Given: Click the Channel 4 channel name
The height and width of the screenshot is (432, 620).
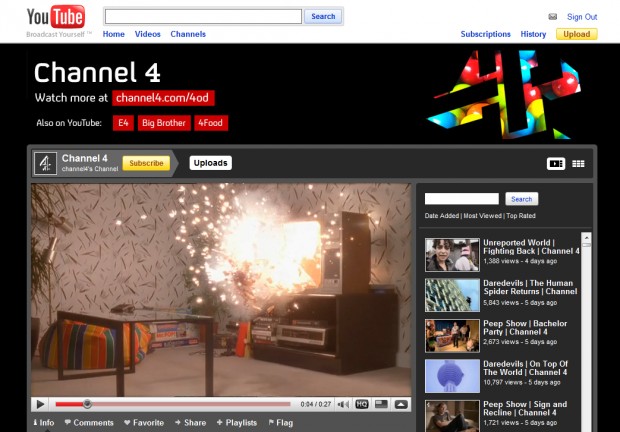Looking at the screenshot, I should click(85, 158).
